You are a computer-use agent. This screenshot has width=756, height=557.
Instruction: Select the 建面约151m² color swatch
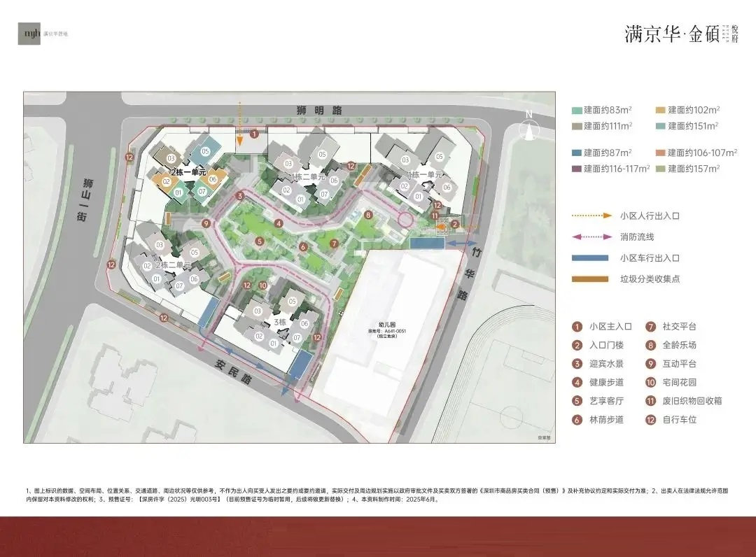(x=661, y=126)
